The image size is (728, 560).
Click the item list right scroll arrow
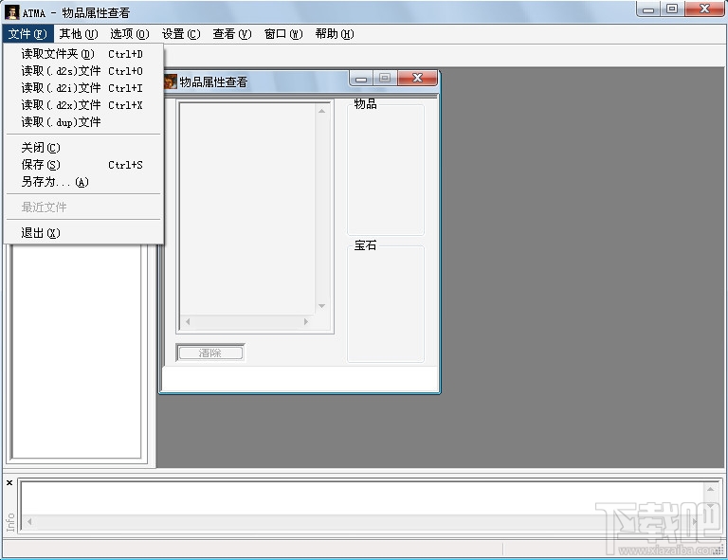(x=306, y=321)
